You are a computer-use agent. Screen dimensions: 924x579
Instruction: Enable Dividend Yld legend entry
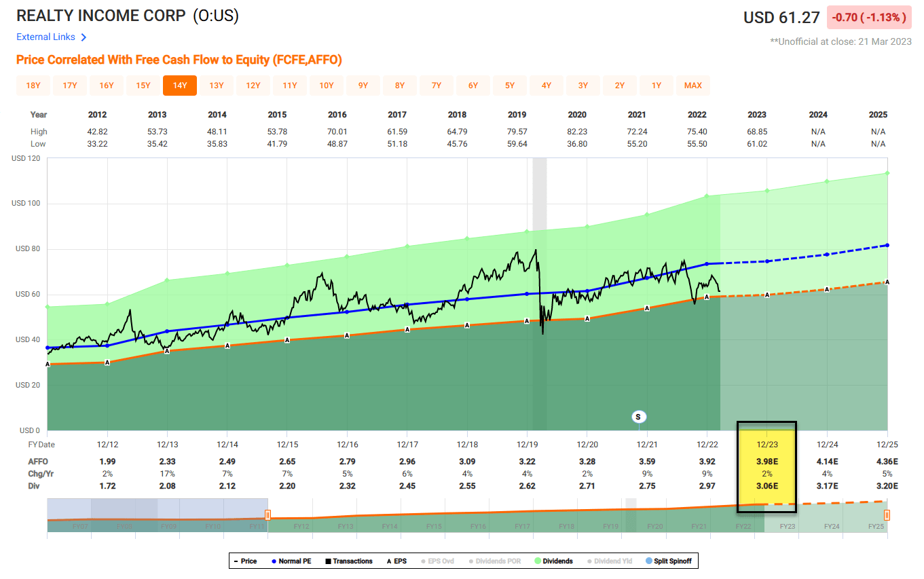click(611, 561)
